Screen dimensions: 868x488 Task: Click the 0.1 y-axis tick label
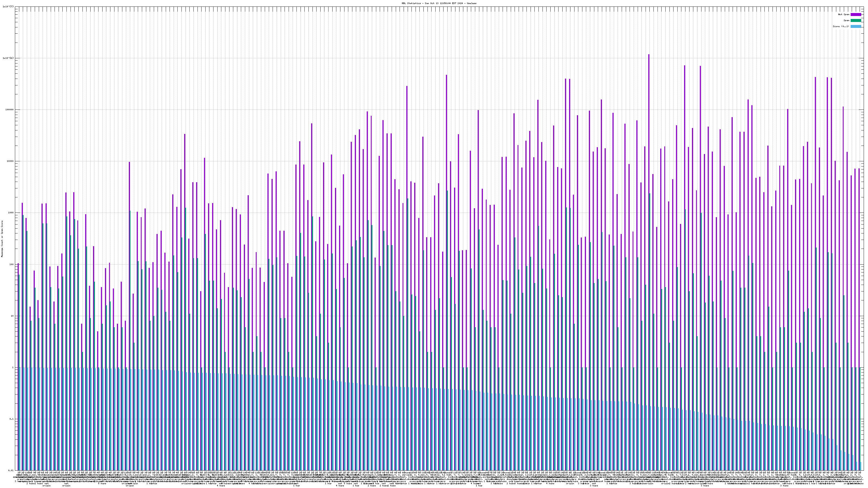pyautogui.click(x=11, y=419)
